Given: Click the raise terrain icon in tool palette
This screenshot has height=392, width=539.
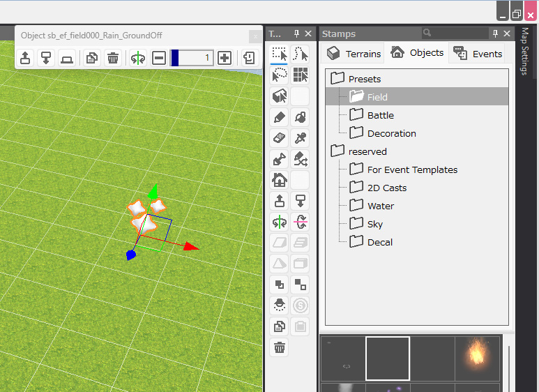Looking at the screenshot, I should 279,201.
